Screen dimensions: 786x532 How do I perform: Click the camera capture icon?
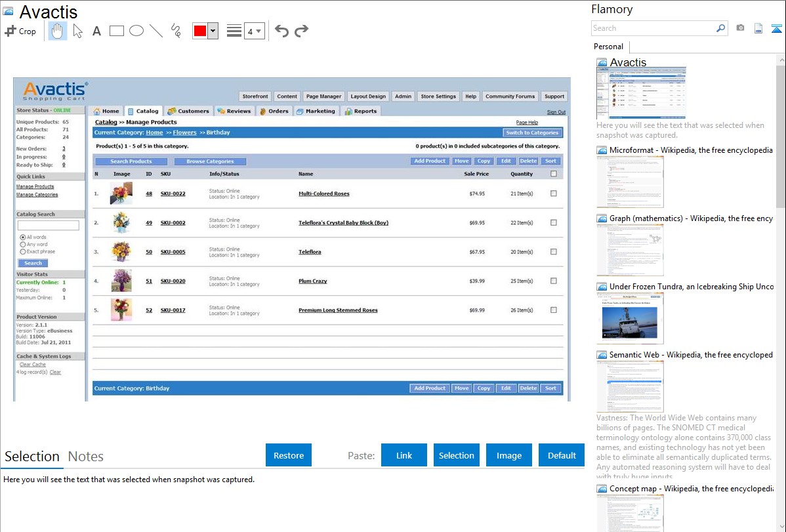pyautogui.click(x=740, y=28)
